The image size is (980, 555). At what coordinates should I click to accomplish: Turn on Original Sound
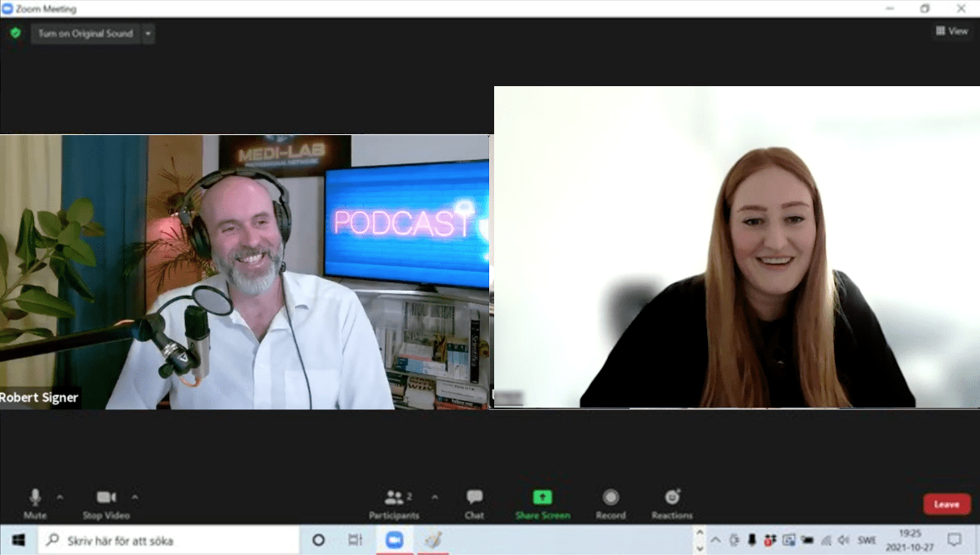pos(85,34)
